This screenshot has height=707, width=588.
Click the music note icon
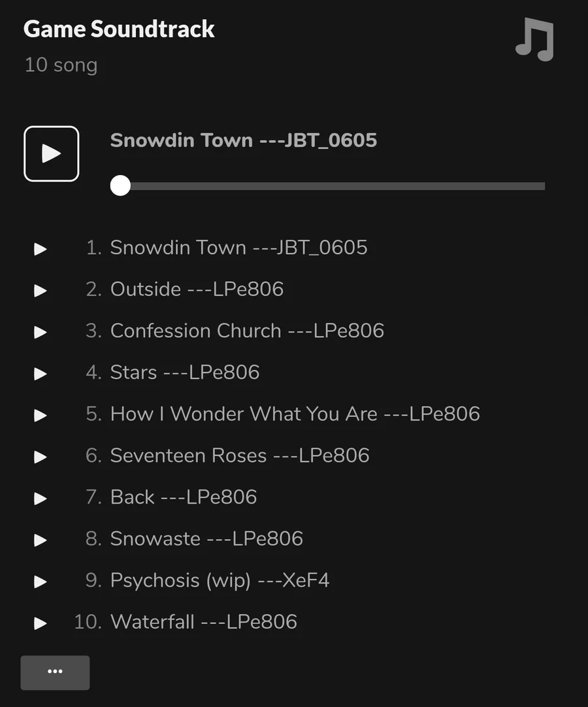534,40
